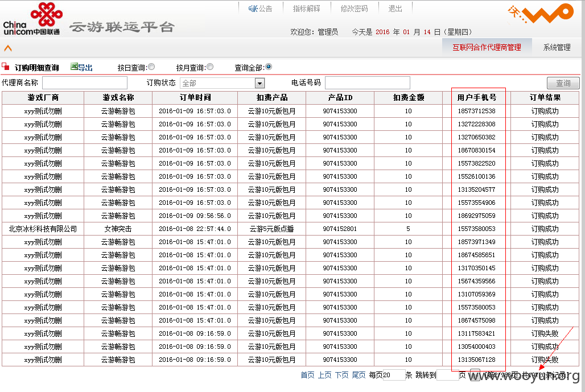Screen dimensions: 585x392
Task: Click the 每页 rows-per-page input
Action: [x=394, y=375]
